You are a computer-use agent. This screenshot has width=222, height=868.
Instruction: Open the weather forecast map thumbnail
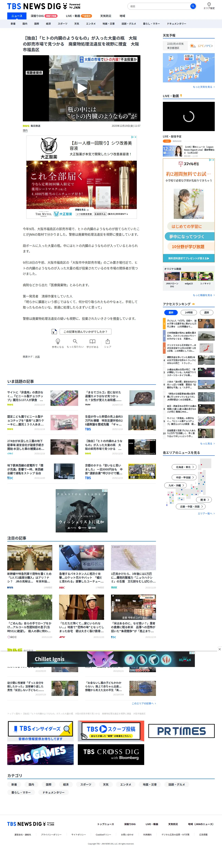[x=189, y=67]
